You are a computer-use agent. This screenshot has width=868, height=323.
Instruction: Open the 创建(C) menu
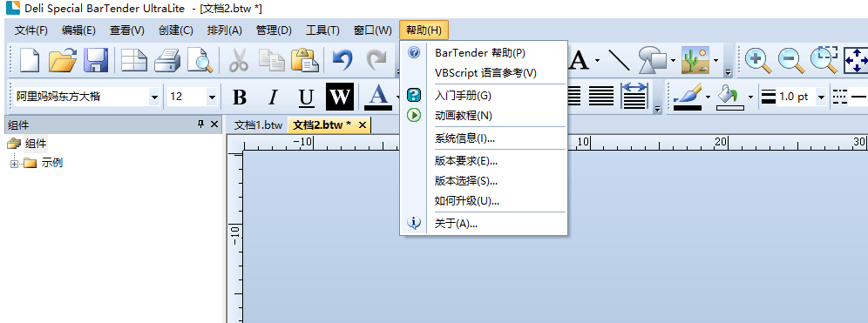(175, 30)
